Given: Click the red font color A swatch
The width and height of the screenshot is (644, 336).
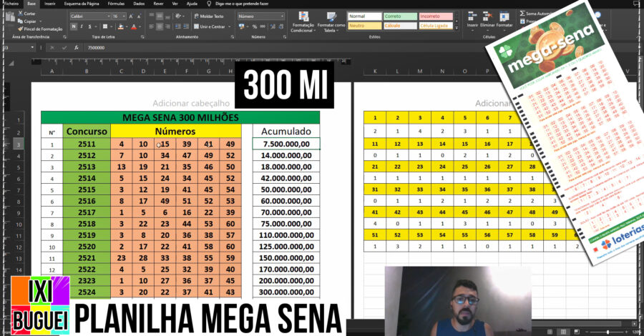Looking at the screenshot, I should (x=134, y=27).
